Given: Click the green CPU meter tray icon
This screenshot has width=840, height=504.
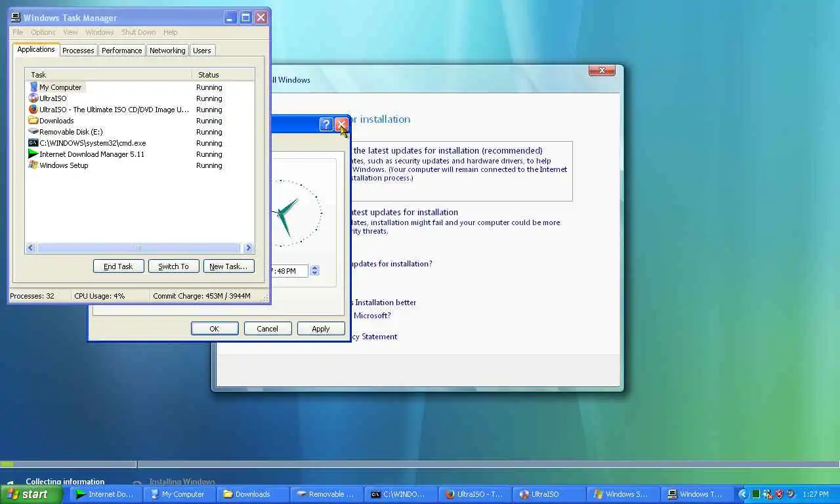Looking at the screenshot, I should (x=756, y=494).
